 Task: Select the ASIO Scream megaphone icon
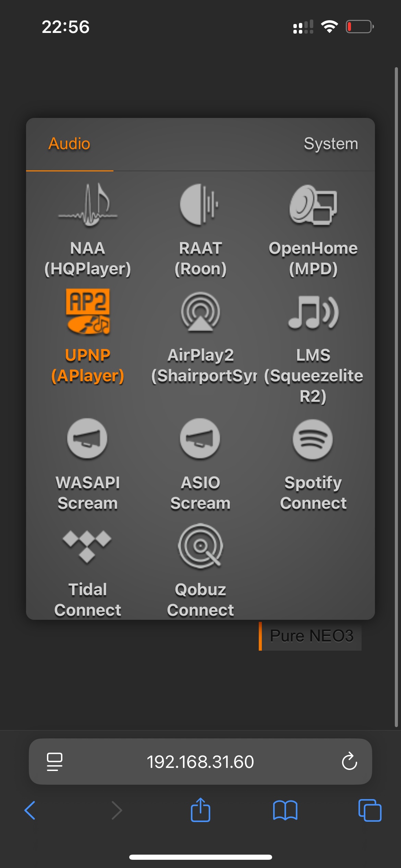click(200, 438)
